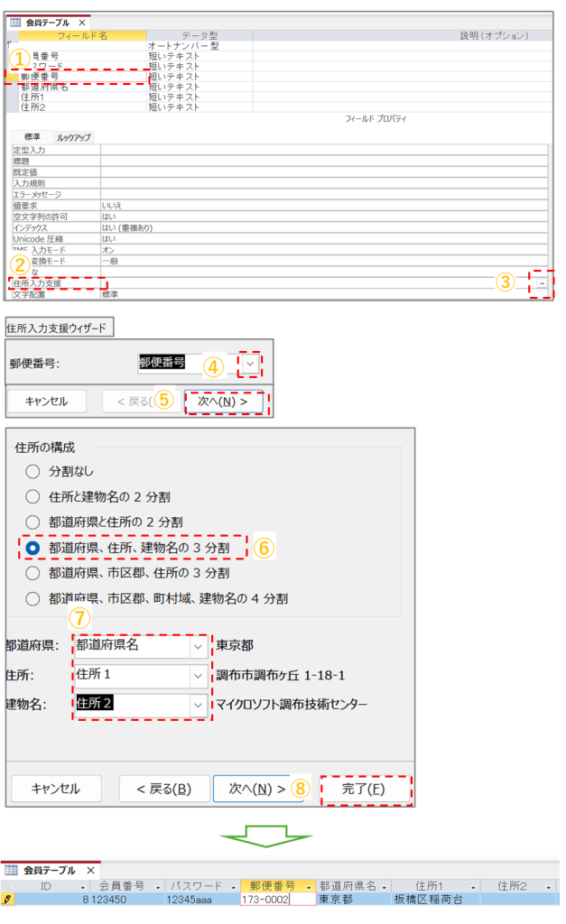
Task: Click the pencil record selector in datasheet
Action: click(x=8, y=900)
